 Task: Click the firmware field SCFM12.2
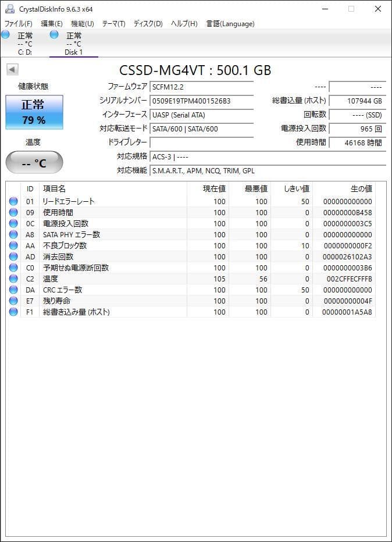click(202, 87)
